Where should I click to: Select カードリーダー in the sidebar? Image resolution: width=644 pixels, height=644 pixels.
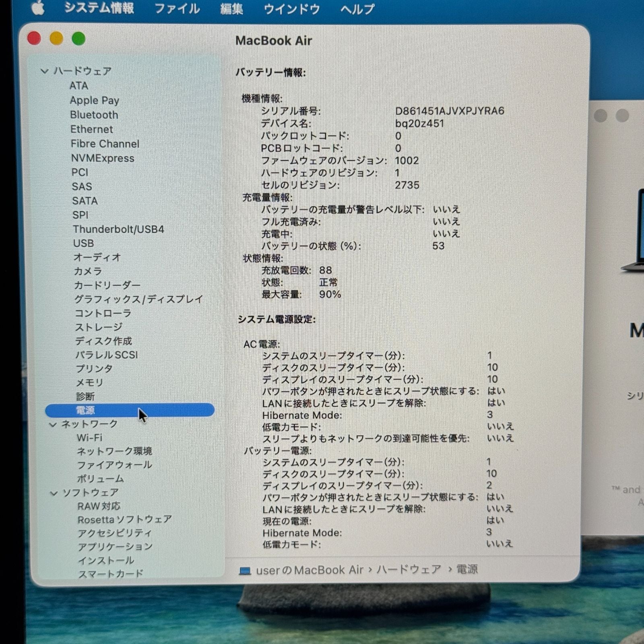coord(107,285)
